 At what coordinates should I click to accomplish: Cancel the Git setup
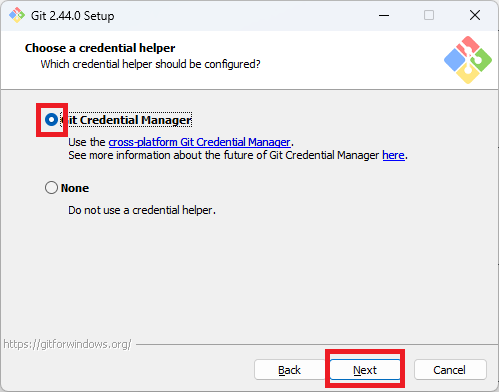(450, 369)
